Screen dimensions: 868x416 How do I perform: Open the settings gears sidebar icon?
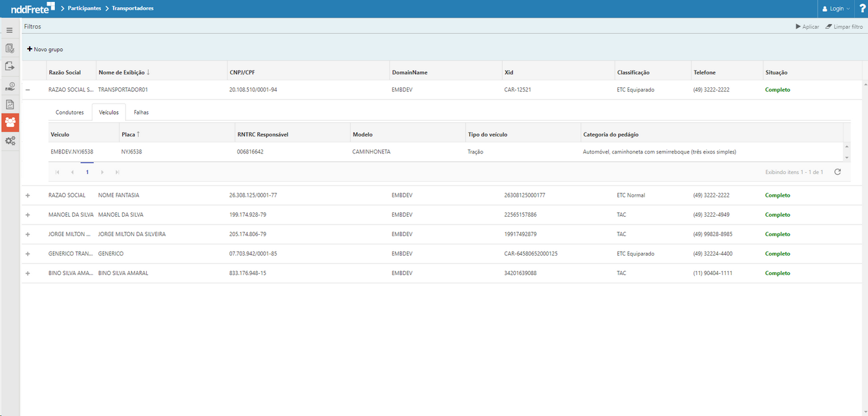click(x=10, y=140)
